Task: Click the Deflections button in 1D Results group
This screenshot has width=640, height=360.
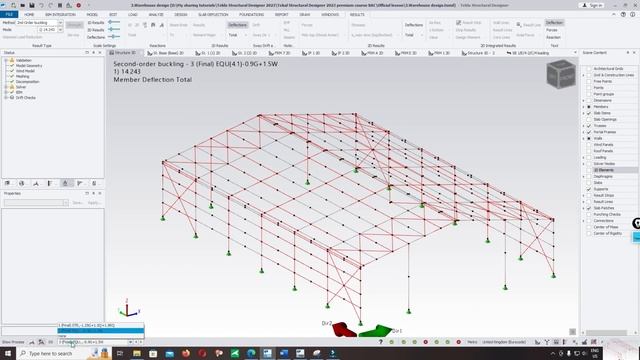Action: [x=238, y=25]
